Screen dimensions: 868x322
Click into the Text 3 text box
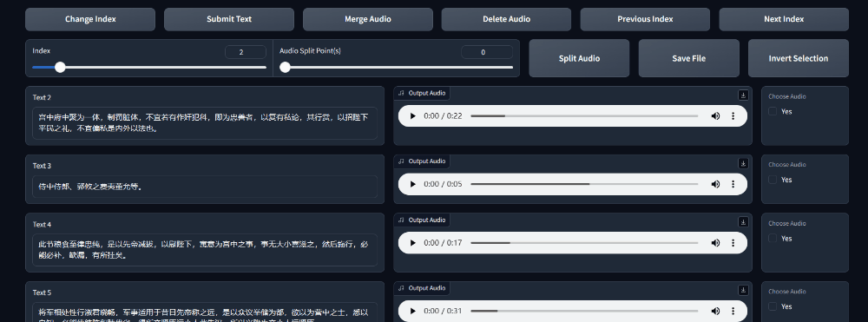click(205, 187)
